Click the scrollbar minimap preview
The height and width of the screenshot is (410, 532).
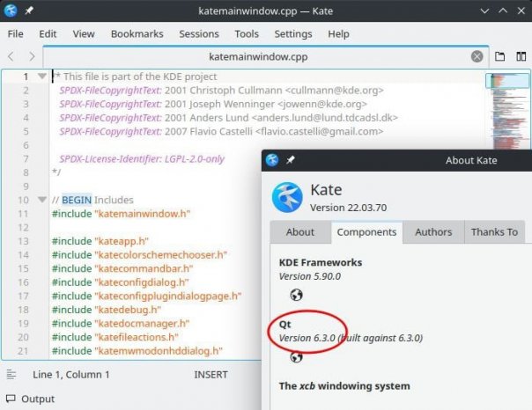(507, 111)
